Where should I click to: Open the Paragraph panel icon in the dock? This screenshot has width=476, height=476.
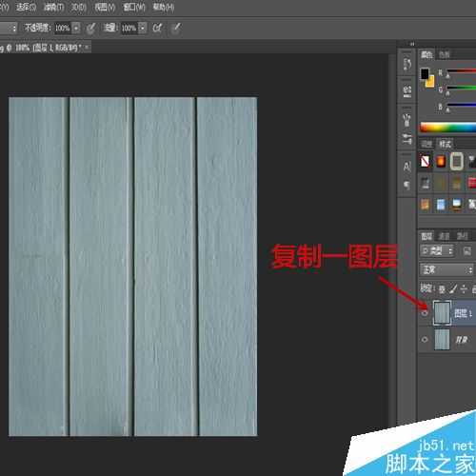tap(407, 185)
